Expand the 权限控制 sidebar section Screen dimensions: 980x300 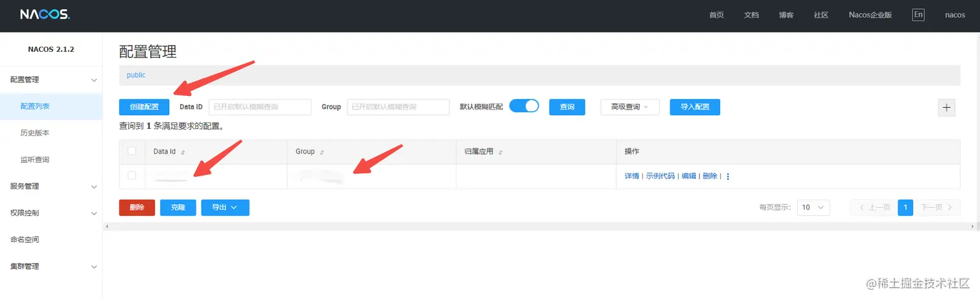click(51, 213)
